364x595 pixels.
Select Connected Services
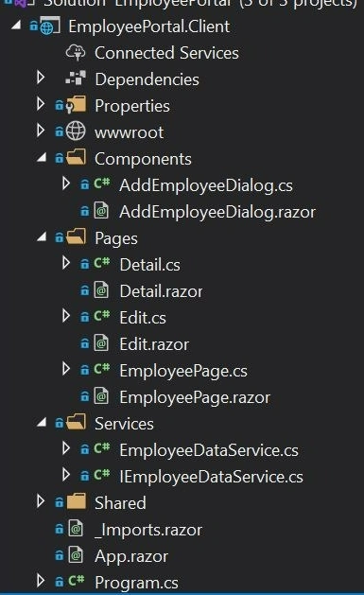pos(166,53)
